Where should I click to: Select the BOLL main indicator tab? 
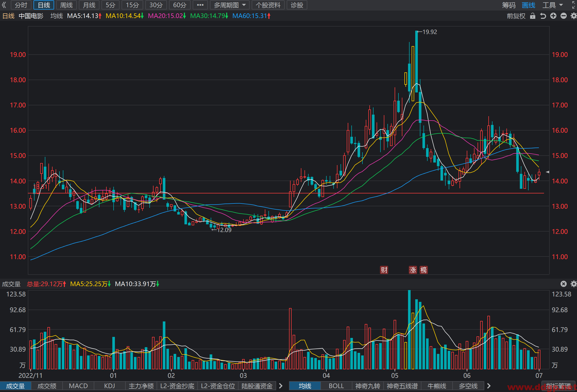click(x=336, y=386)
